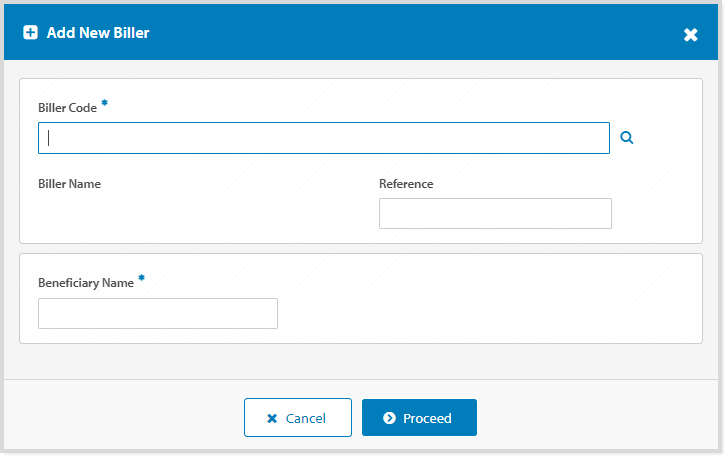
Task: Click the biller code search magnifier icon
Action: tap(627, 138)
